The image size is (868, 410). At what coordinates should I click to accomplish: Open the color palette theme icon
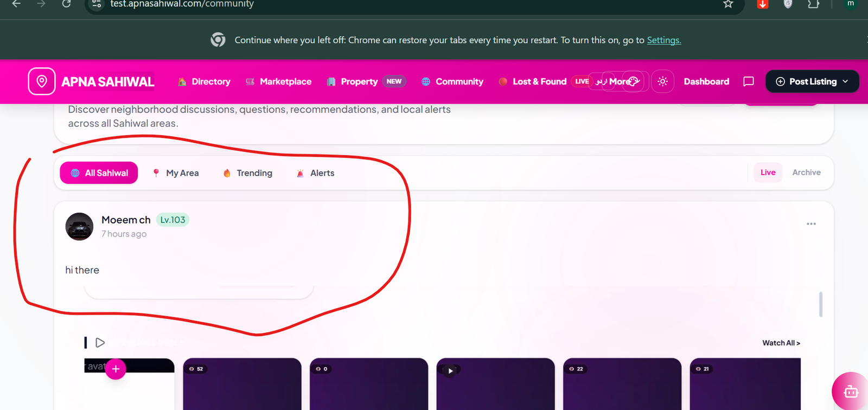pyautogui.click(x=634, y=81)
